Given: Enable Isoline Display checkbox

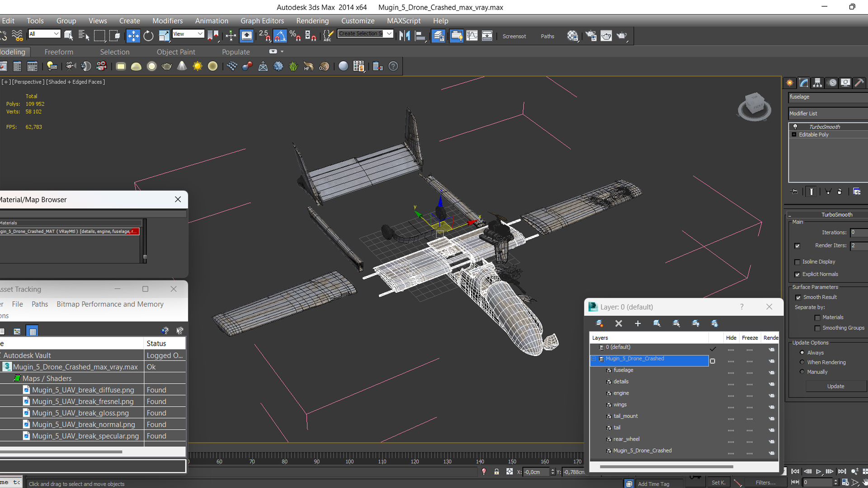Looking at the screenshot, I should [x=797, y=262].
